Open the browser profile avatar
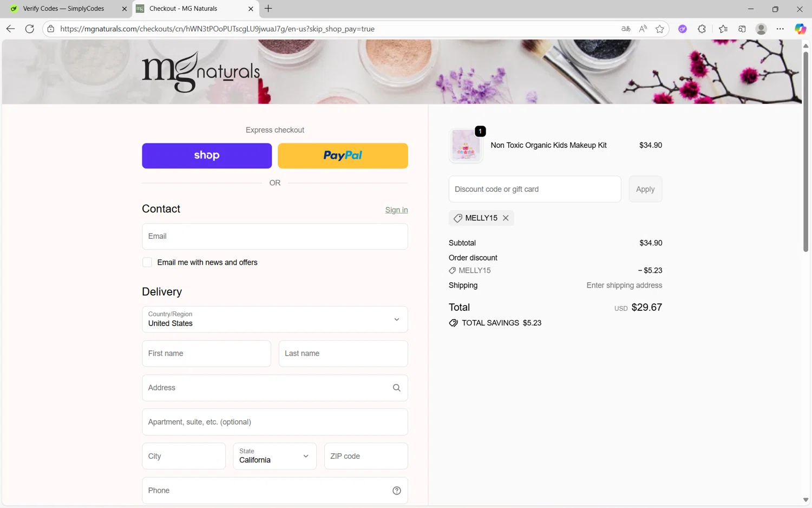The height and width of the screenshot is (508, 812). pyautogui.click(x=761, y=29)
